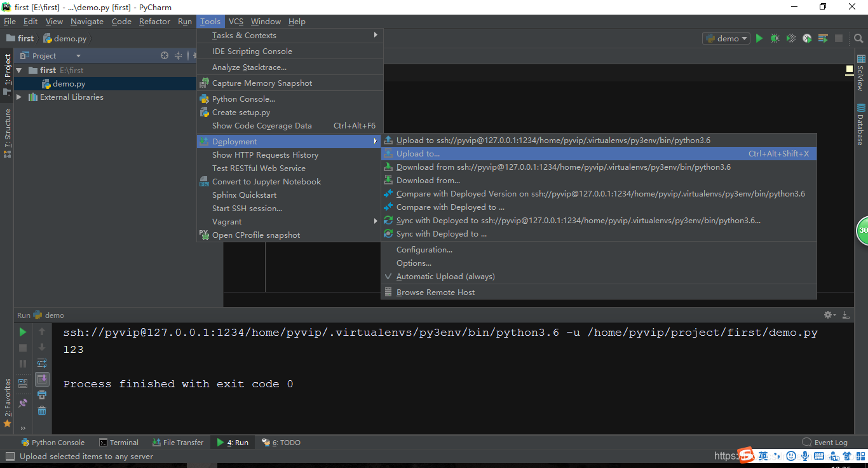Open the Refactor menu
The height and width of the screenshot is (468, 868).
pyautogui.click(x=154, y=22)
